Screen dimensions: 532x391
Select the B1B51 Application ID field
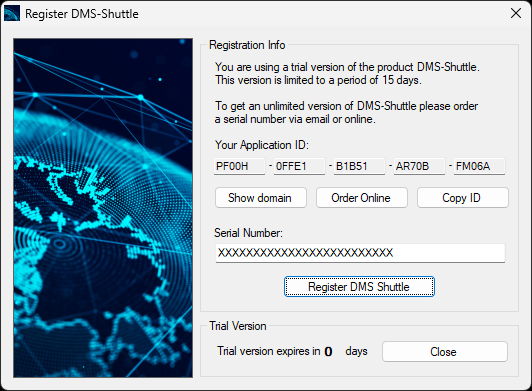pyautogui.click(x=360, y=166)
